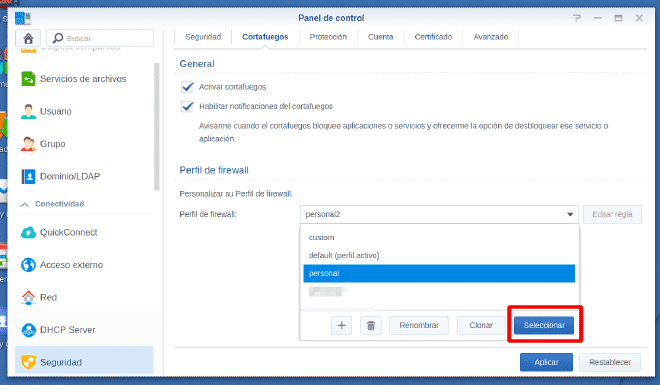The width and height of the screenshot is (660, 385).
Task: Switch to the Certificado tab
Action: click(x=433, y=37)
